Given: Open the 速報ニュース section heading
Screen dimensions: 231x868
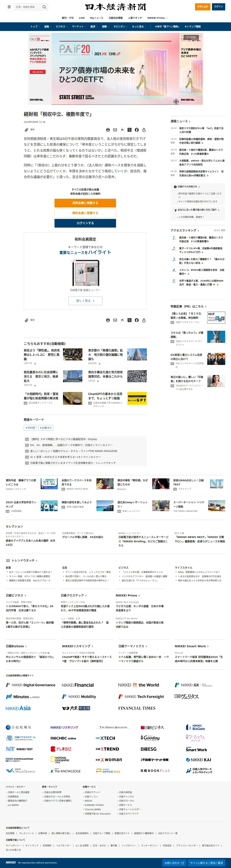Looking at the screenshot, I should 180,121.
